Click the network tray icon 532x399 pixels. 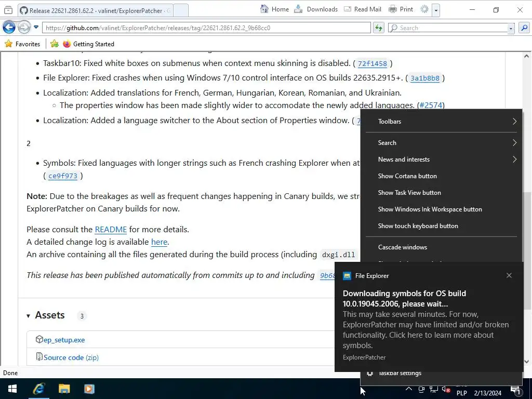click(x=434, y=390)
